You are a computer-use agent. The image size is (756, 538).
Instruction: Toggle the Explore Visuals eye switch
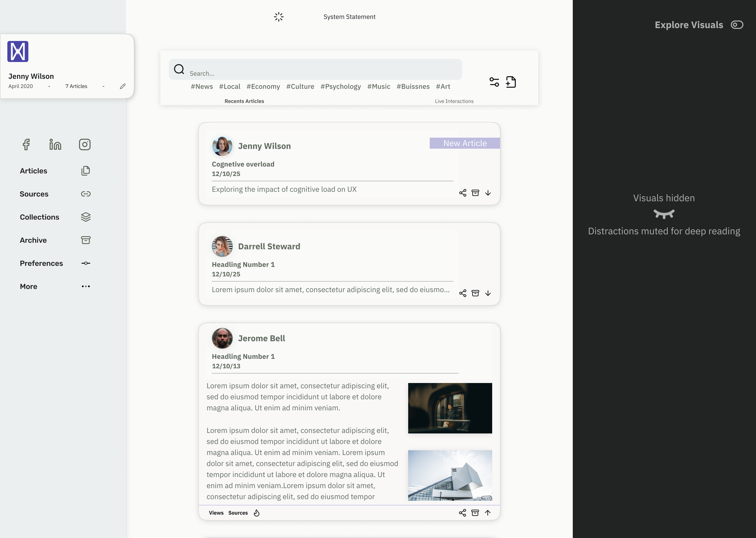tap(737, 24)
